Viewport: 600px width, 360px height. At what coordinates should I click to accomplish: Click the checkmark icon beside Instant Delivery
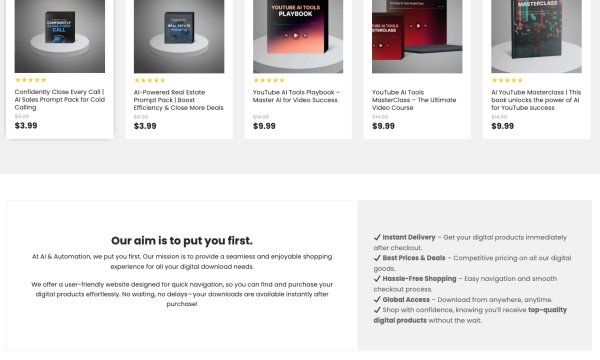tap(377, 237)
